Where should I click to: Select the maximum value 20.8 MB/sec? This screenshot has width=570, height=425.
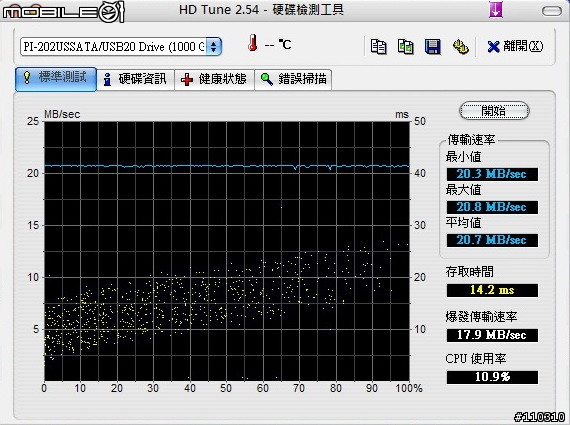pos(492,207)
